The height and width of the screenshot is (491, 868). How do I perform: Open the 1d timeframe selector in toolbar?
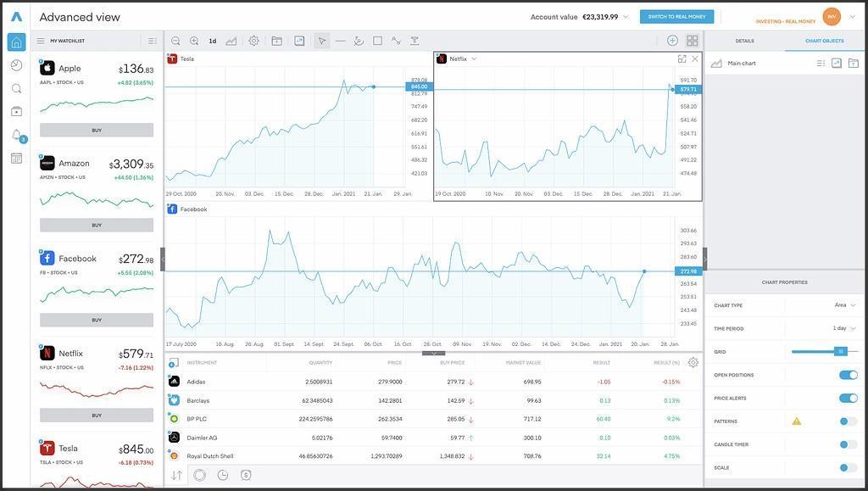coord(213,41)
